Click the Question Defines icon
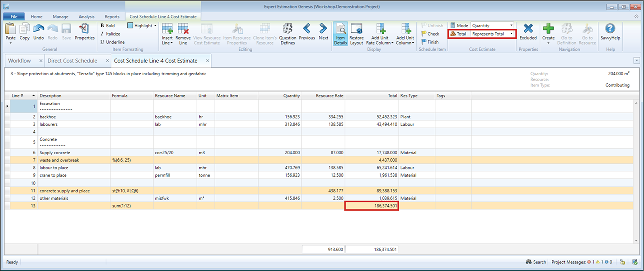This screenshot has width=644, height=271. tap(287, 29)
